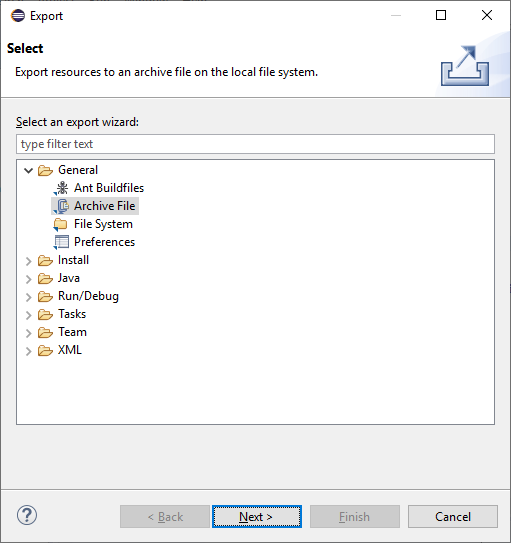Screen dimensions: 511x543
Task: Select the File System label
Action: click(x=103, y=224)
